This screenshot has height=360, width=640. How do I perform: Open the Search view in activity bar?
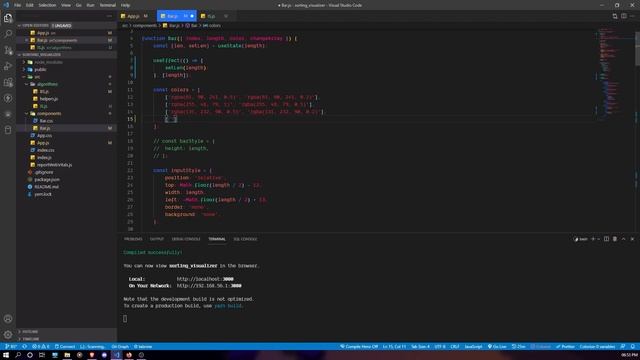coord(8,34)
